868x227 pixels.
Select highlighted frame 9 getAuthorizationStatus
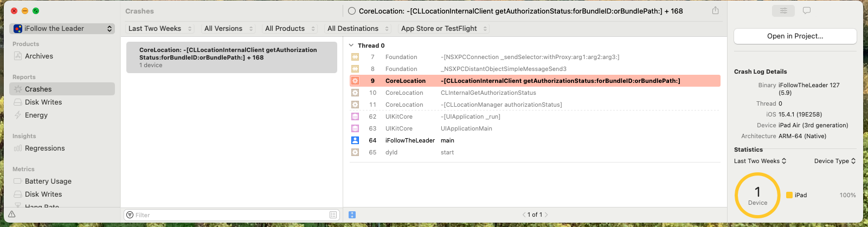pos(535,81)
